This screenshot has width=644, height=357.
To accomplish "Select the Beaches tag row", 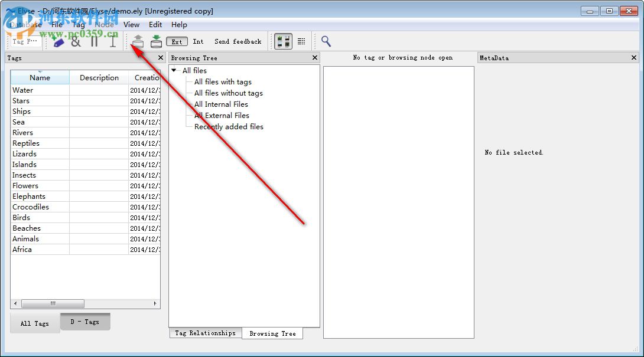I will point(86,228).
